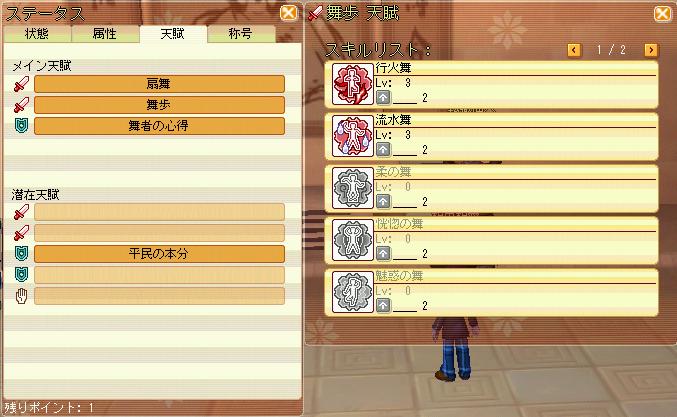This screenshot has height=417, width=677.
Task: Switch to the 状態 tab
Action: point(37,34)
